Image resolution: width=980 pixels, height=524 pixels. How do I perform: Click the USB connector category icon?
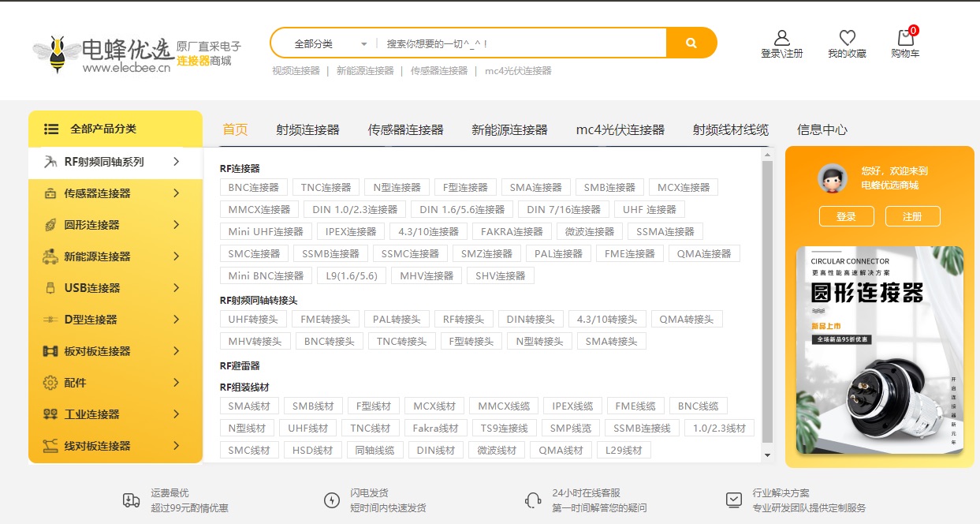(50, 288)
